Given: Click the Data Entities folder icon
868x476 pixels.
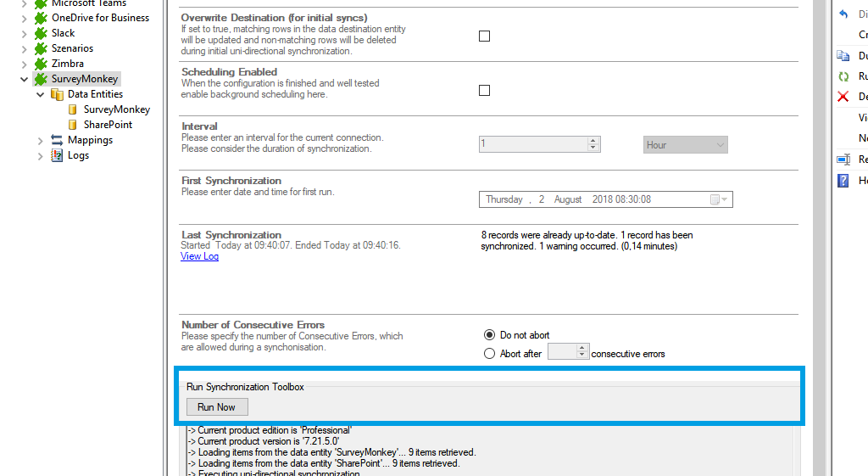Looking at the screenshot, I should coord(58,94).
